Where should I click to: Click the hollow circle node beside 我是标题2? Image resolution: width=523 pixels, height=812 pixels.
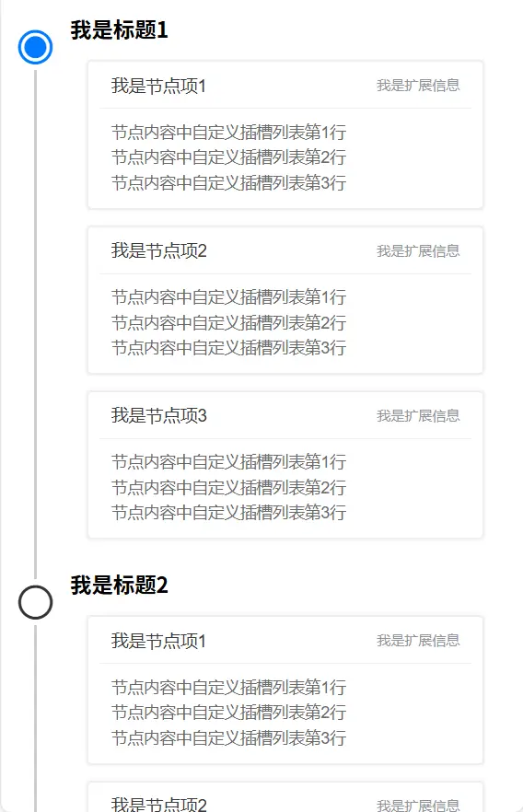click(35, 602)
